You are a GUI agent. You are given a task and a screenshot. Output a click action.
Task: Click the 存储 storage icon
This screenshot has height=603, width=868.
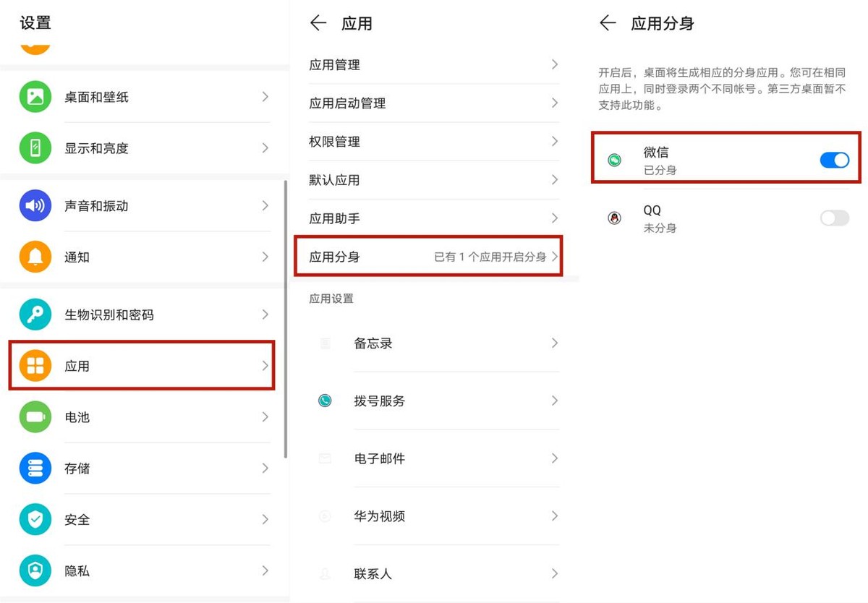coord(35,469)
